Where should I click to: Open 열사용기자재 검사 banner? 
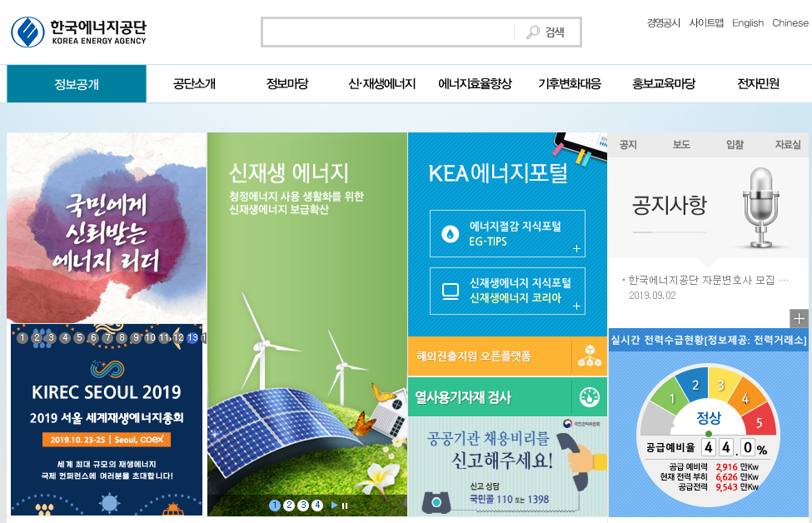[x=507, y=397]
